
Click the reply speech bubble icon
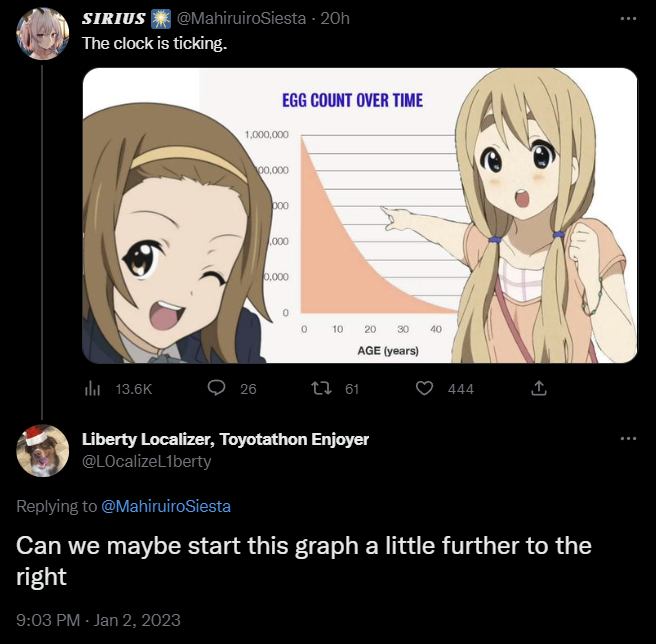pos(215,388)
